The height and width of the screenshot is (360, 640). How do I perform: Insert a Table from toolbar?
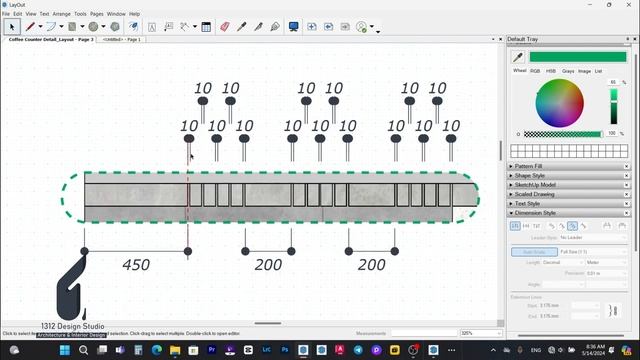(x=206, y=27)
